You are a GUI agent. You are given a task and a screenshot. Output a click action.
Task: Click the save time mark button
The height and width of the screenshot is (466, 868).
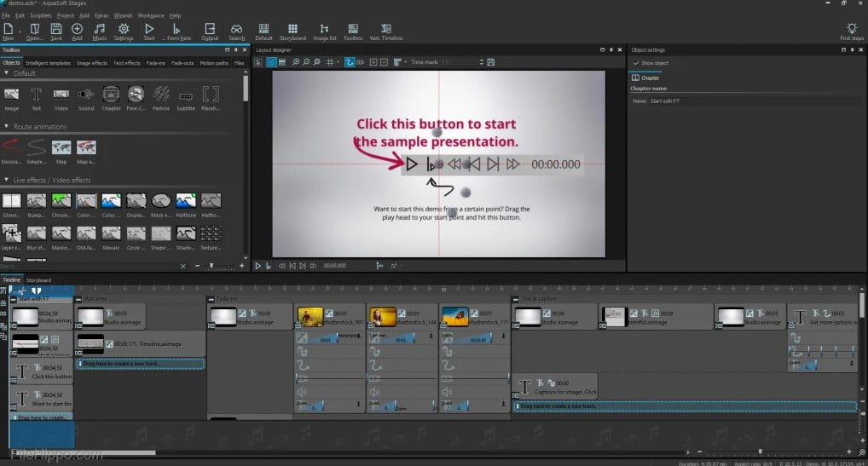tap(490, 62)
